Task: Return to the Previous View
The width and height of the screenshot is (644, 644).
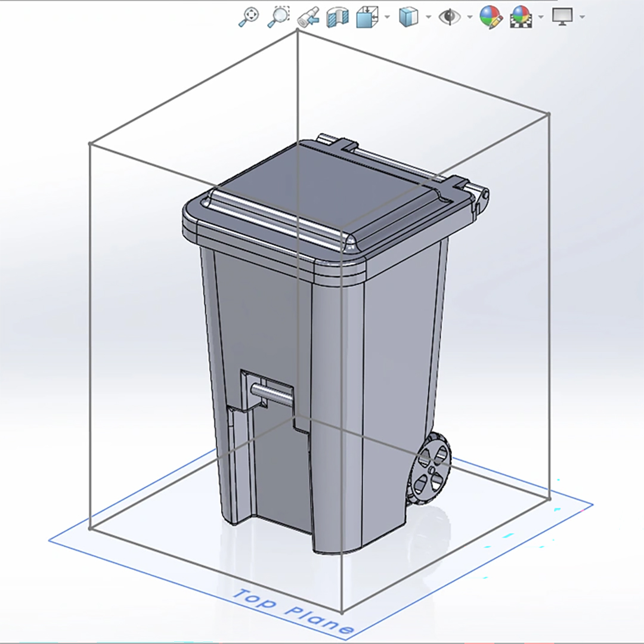Action: pos(308,17)
